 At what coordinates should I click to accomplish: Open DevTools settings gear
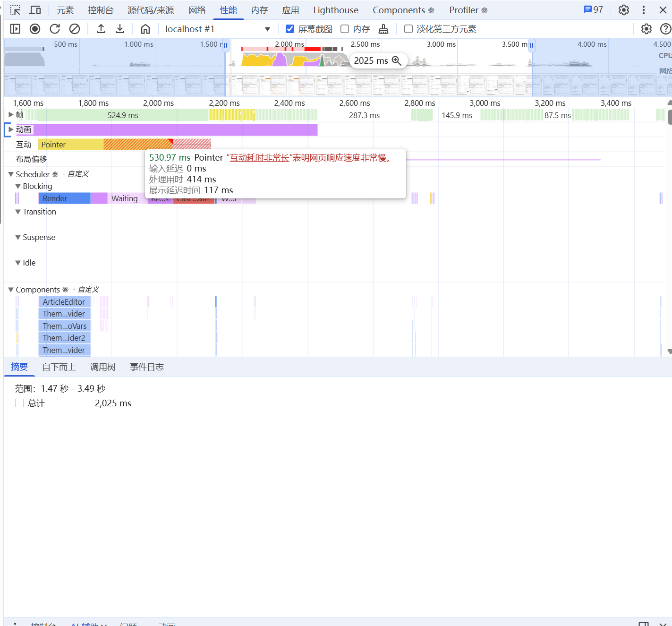click(624, 10)
